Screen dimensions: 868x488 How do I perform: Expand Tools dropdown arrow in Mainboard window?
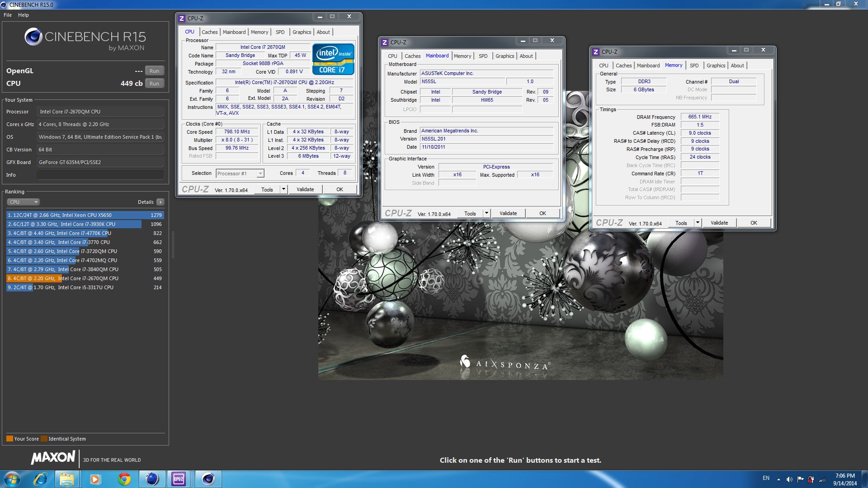click(487, 214)
